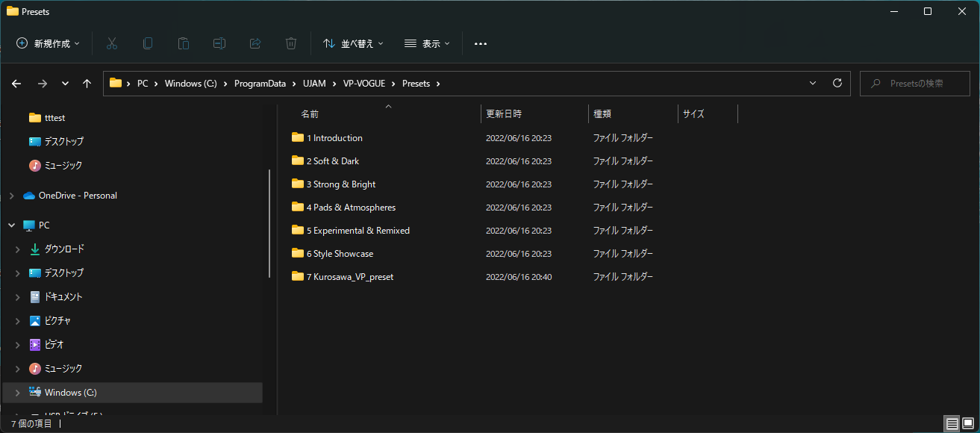Select デスクトップ under PC in tree

click(63, 273)
